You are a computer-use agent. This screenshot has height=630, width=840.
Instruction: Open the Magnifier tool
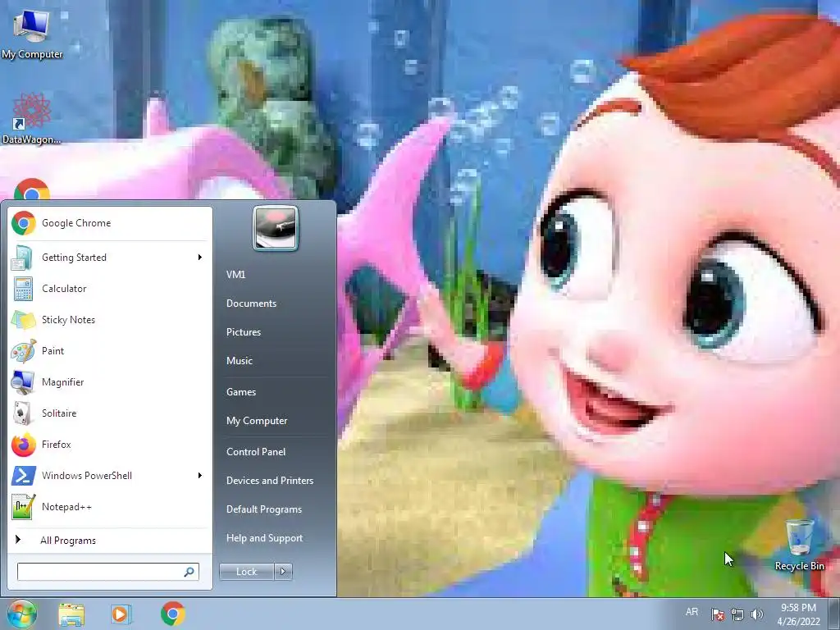(110, 382)
